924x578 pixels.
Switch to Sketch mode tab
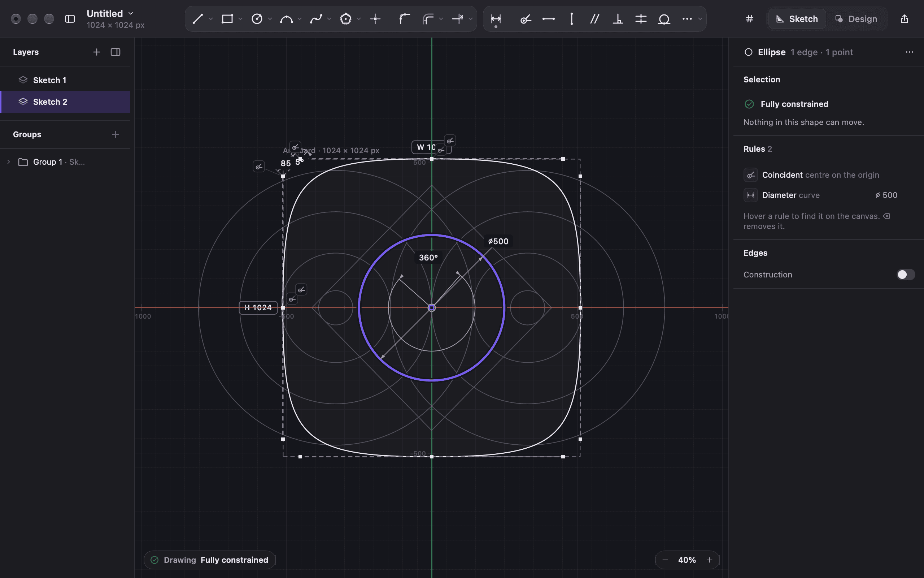[x=797, y=19]
